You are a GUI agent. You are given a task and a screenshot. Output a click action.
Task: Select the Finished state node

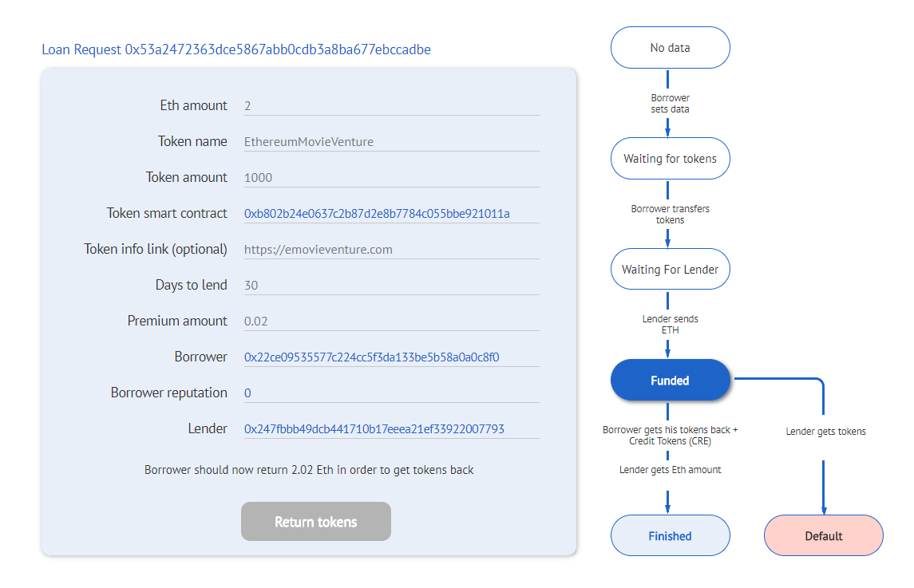tap(671, 535)
